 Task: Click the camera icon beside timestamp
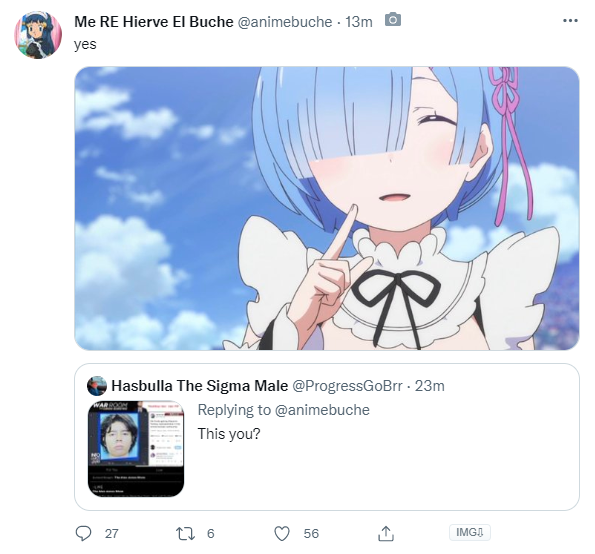393,19
